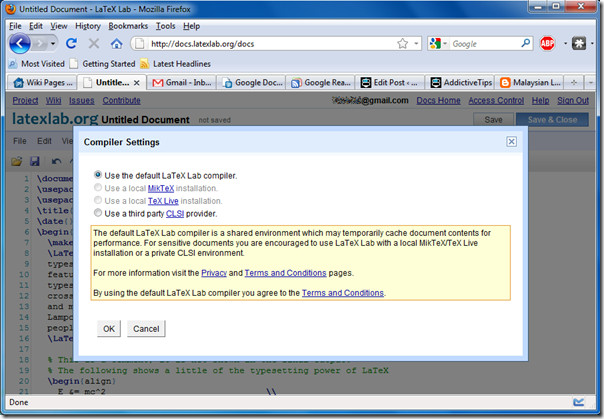
Task: Switch to the Wiki Pages tab
Action: (x=42, y=82)
